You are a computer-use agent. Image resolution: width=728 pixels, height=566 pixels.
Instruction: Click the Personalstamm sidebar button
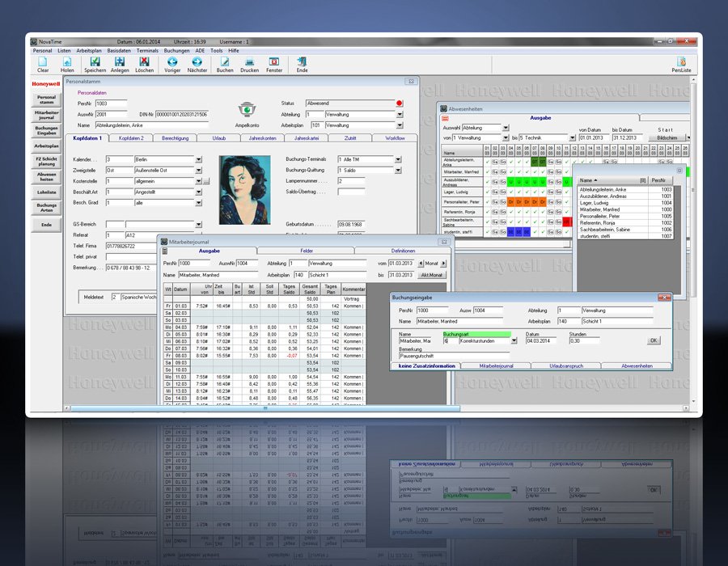coord(46,99)
